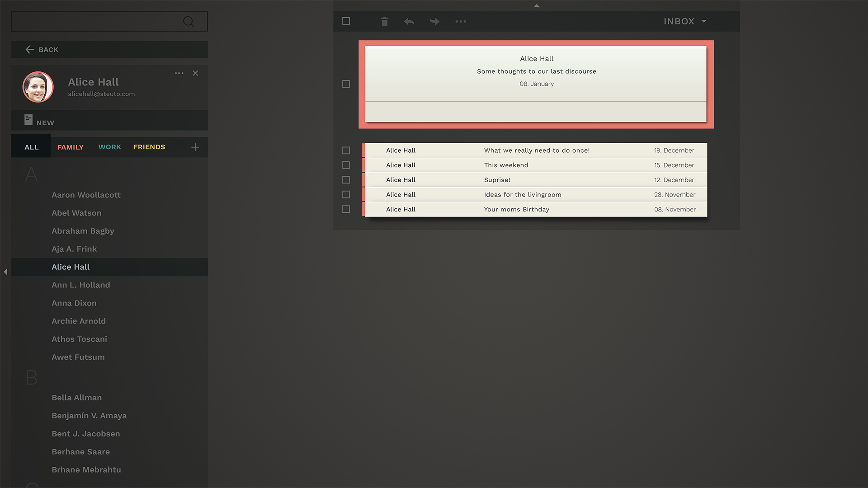The height and width of the screenshot is (488, 868).
Task: Collapse the contacts sidebar with the left chevron
Action: coord(5,272)
